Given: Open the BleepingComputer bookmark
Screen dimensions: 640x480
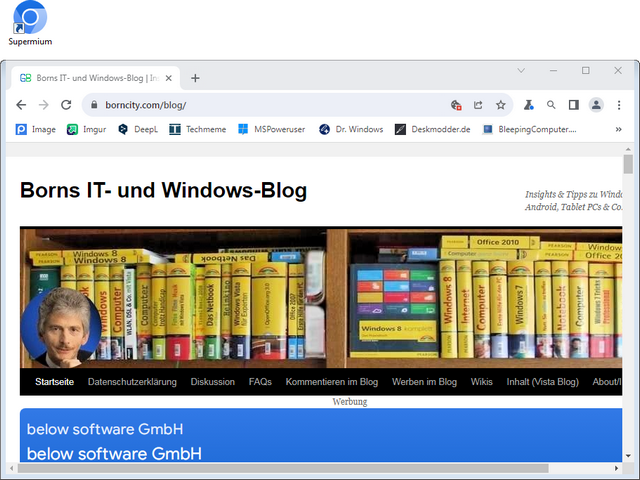Looking at the screenshot, I should coord(529,129).
